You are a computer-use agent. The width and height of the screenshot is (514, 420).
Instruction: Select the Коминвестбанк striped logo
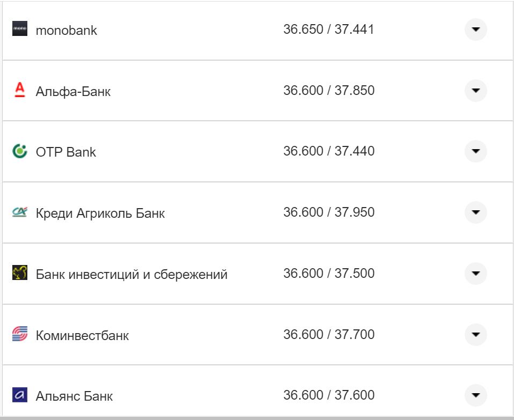click(20, 334)
